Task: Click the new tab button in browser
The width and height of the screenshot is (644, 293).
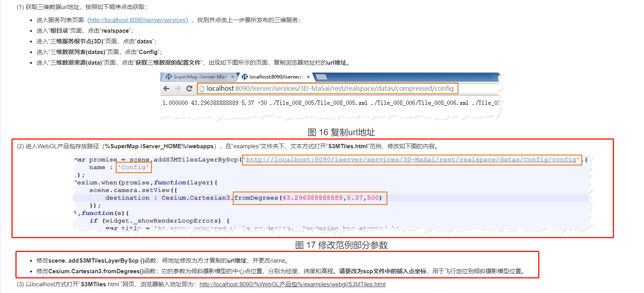Action: [321, 77]
